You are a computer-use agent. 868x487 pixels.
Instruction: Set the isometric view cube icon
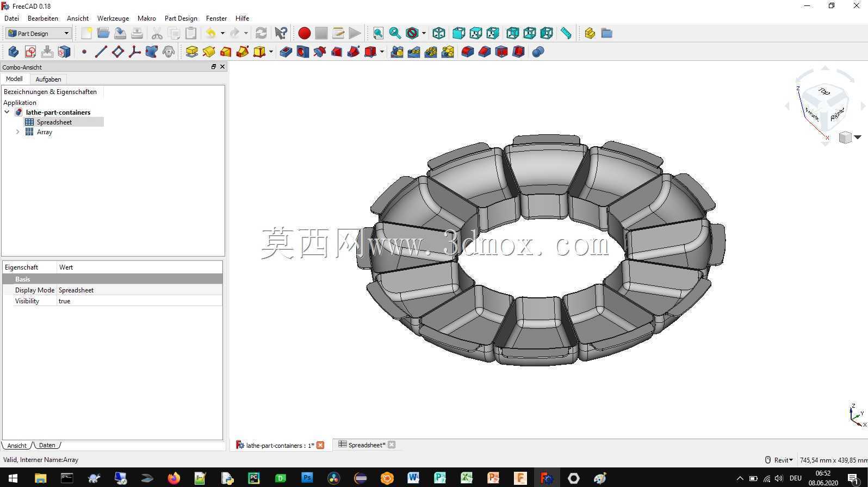click(439, 33)
